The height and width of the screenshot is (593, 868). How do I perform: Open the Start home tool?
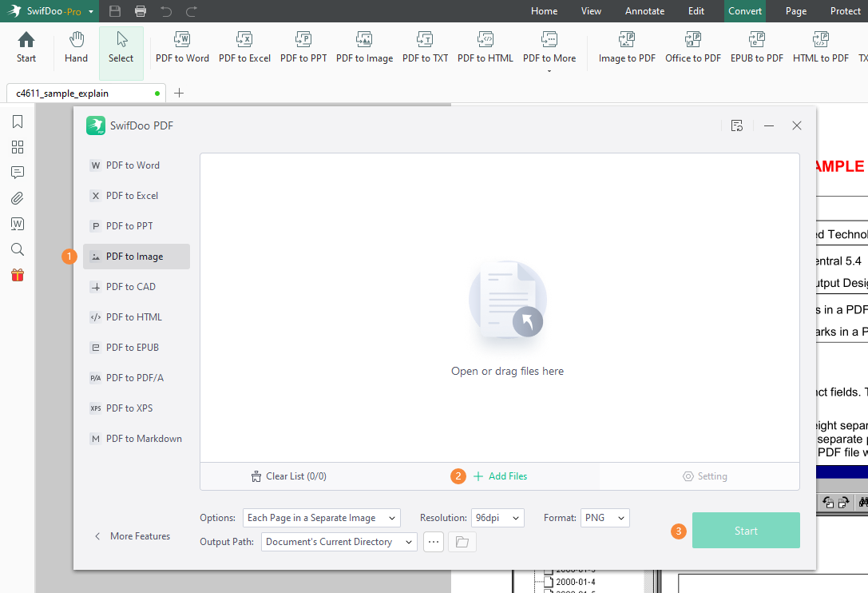(26, 48)
